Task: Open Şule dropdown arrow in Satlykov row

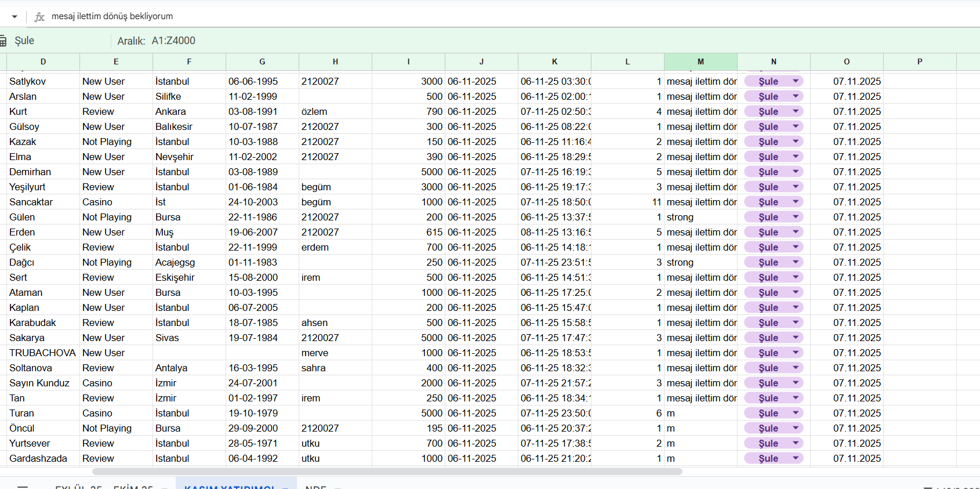Action: (796, 81)
